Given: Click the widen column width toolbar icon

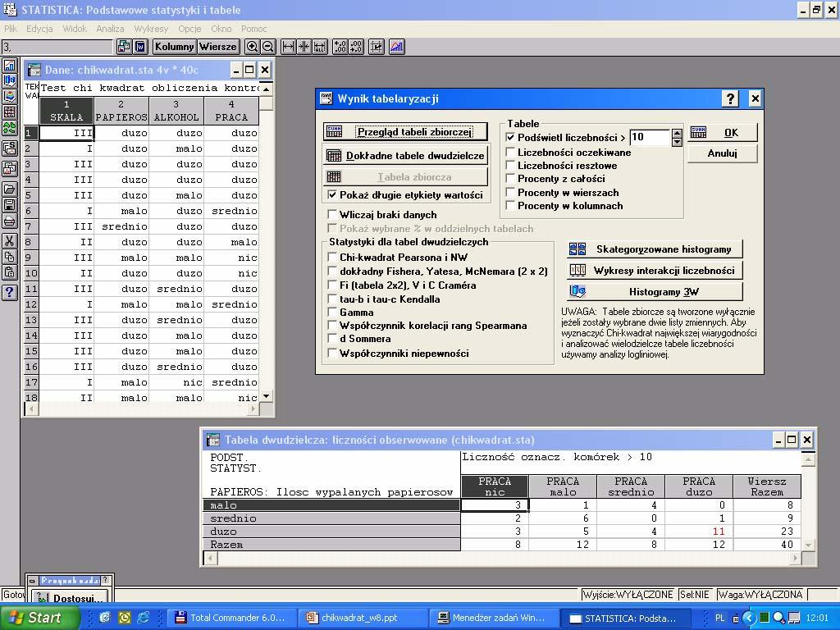Looking at the screenshot, I should 288,47.
